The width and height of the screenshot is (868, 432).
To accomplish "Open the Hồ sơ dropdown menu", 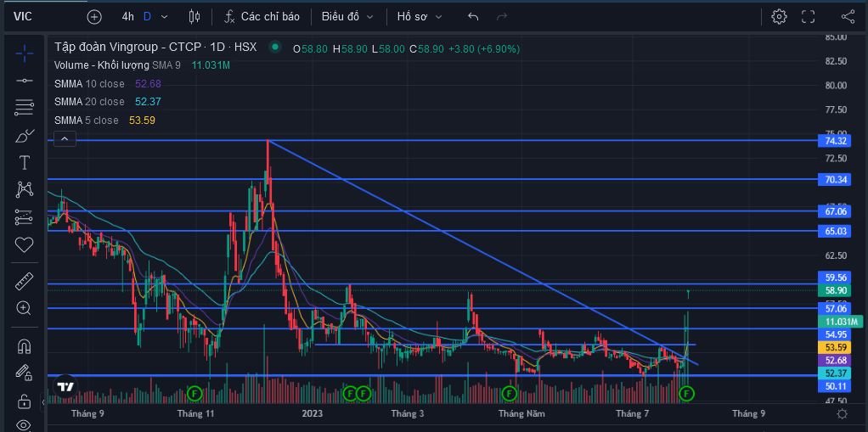I will pyautogui.click(x=420, y=17).
